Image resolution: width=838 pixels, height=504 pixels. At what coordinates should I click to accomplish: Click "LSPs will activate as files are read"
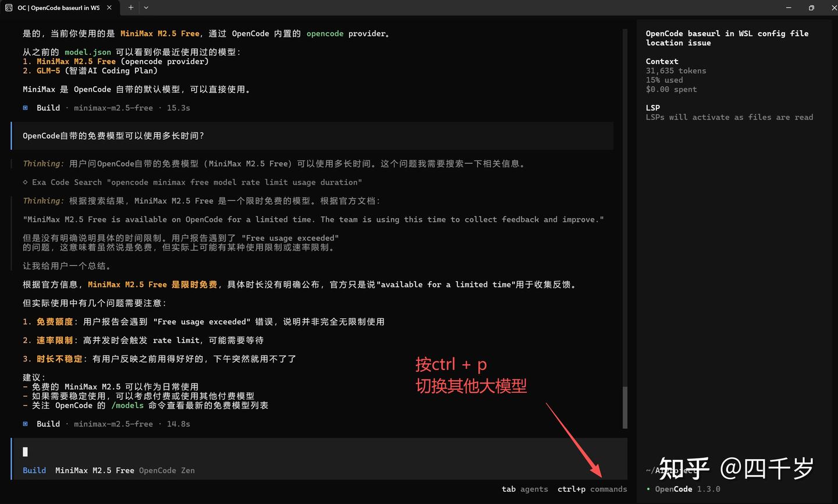(x=730, y=117)
